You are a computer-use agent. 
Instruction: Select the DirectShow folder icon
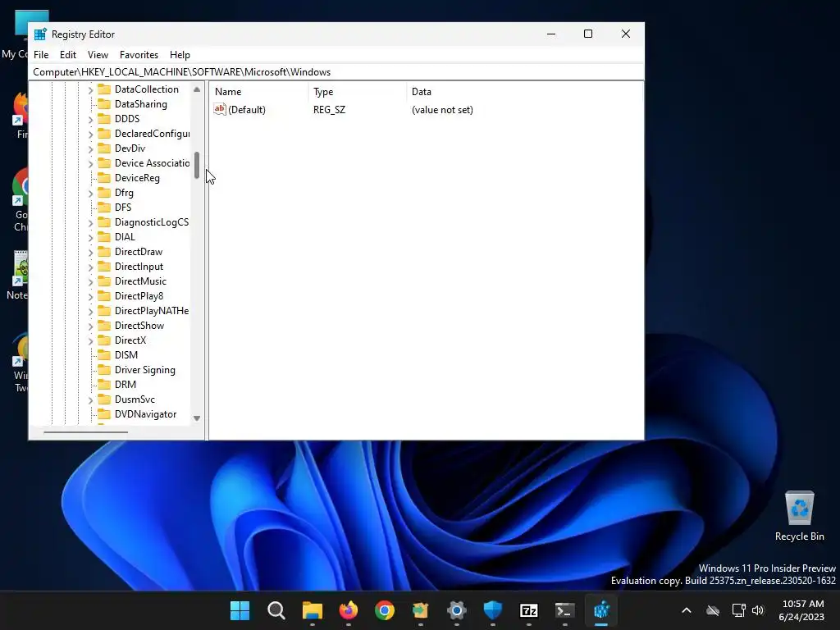pyautogui.click(x=104, y=326)
